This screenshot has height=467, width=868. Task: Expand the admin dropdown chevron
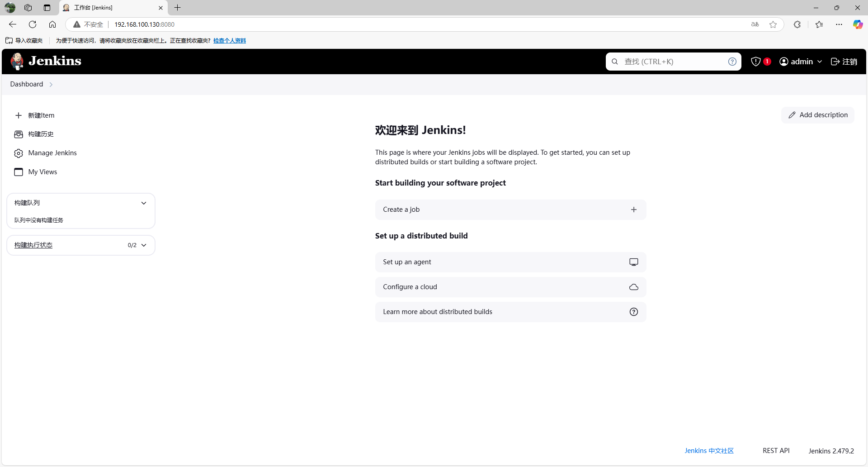coord(820,62)
